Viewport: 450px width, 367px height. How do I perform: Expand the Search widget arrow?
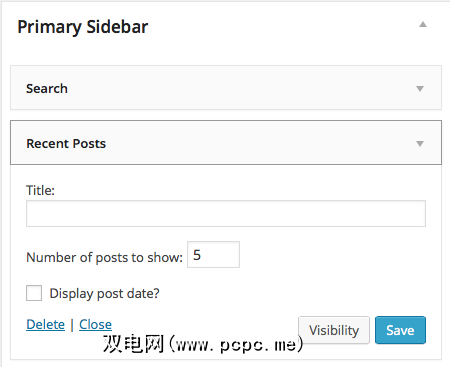click(420, 89)
